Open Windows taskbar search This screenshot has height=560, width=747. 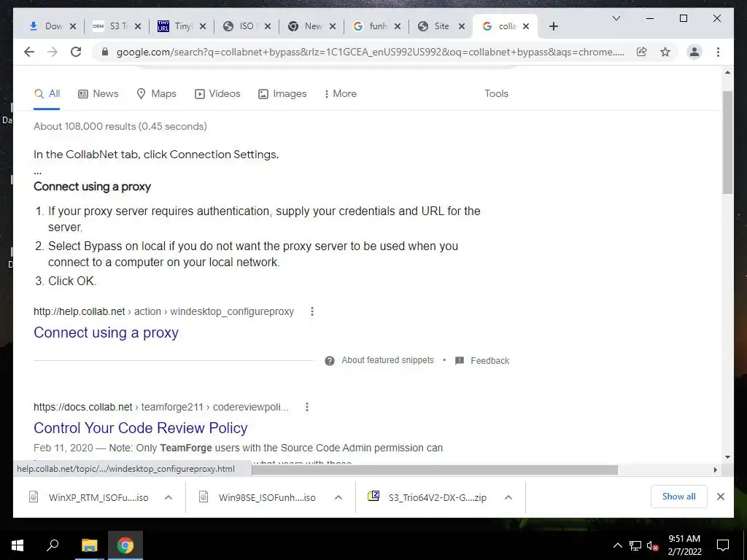(53, 545)
